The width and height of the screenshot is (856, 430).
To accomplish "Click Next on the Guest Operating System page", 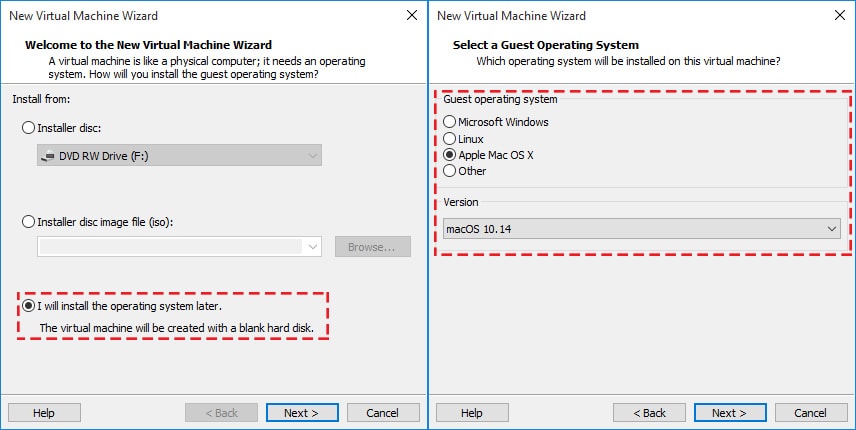I will point(729,412).
